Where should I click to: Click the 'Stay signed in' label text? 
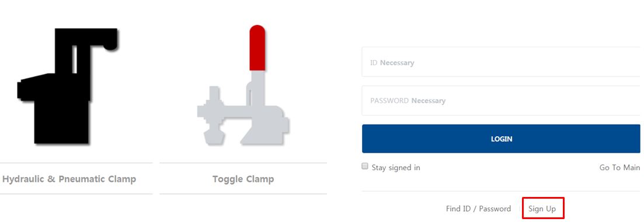[x=395, y=168]
